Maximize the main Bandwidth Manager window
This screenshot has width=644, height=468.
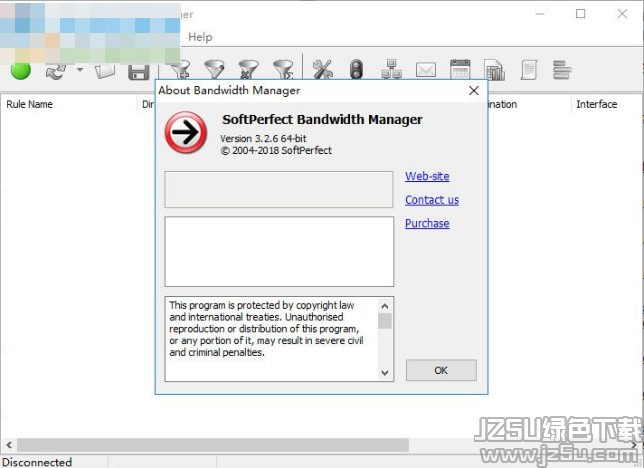(580, 14)
